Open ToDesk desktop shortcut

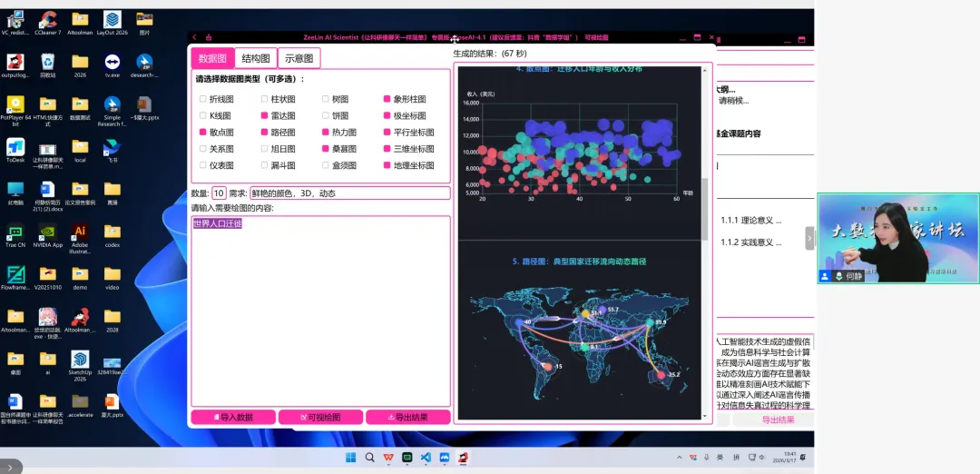[x=15, y=151]
